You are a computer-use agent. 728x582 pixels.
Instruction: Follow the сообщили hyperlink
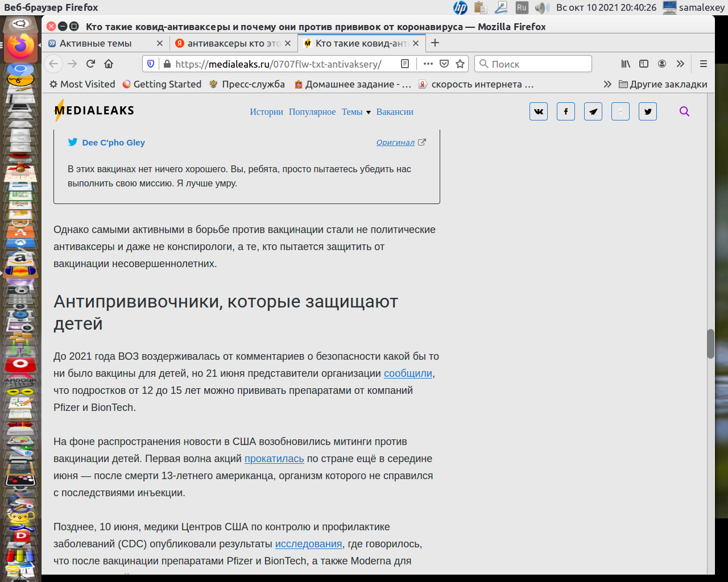408,373
